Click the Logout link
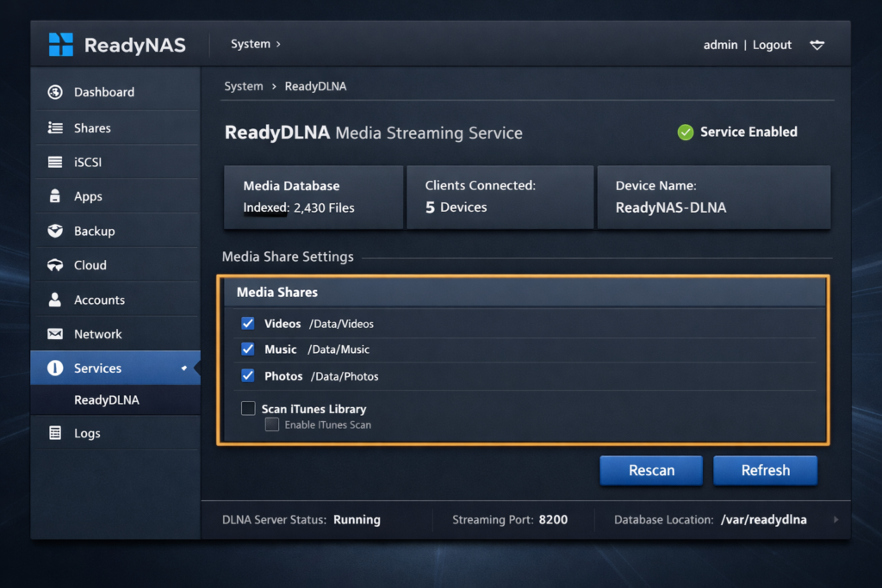The height and width of the screenshot is (588, 882). tap(772, 45)
